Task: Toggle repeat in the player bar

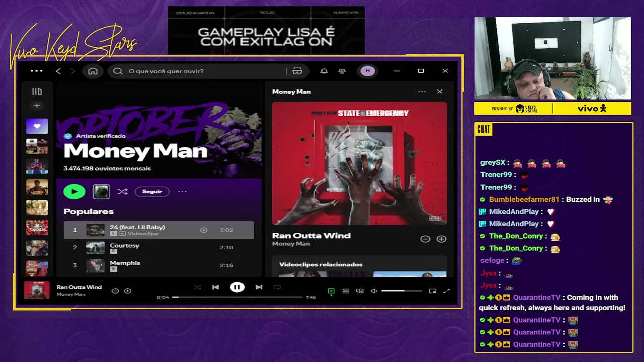Action: [277, 287]
